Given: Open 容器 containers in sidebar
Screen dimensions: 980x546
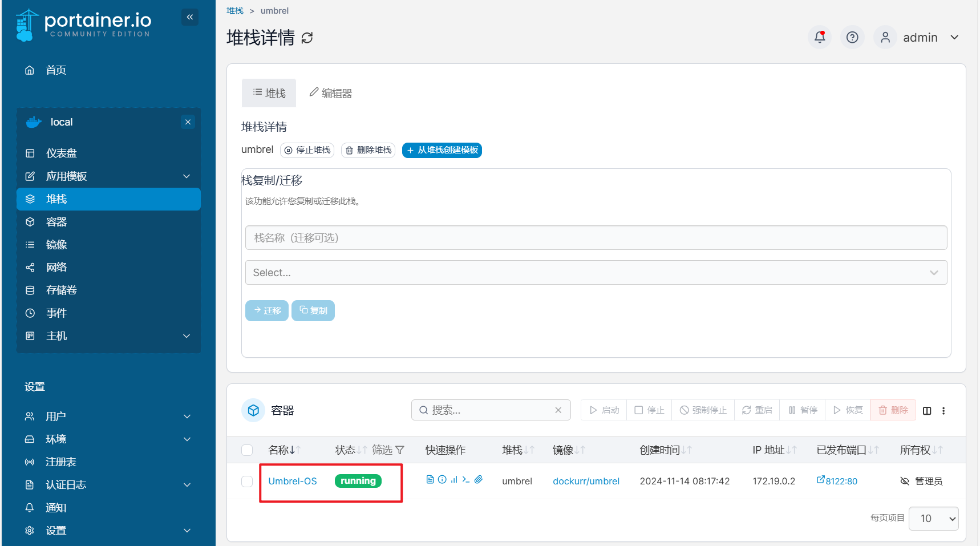Looking at the screenshot, I should (108, 222).
